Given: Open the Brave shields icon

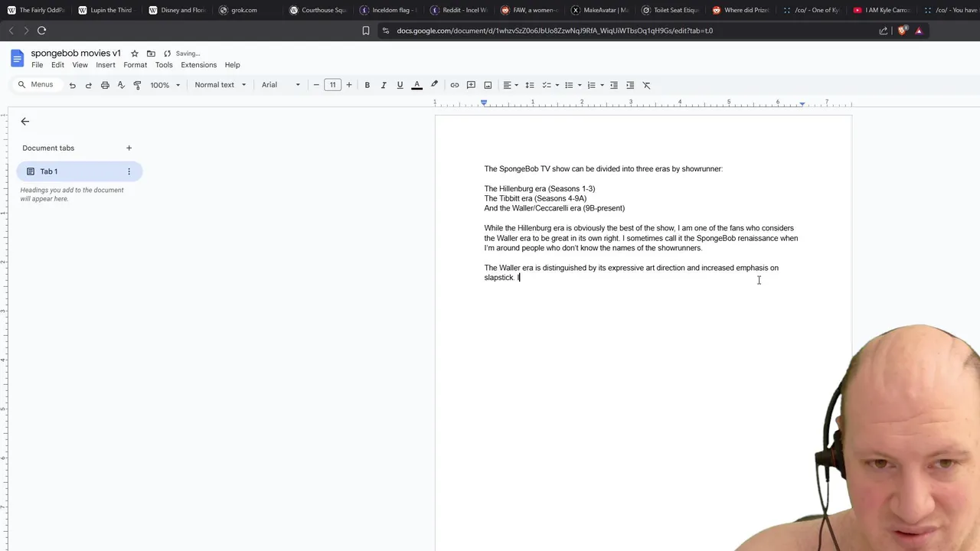Looking at the screenshot, I should [902, 31].
